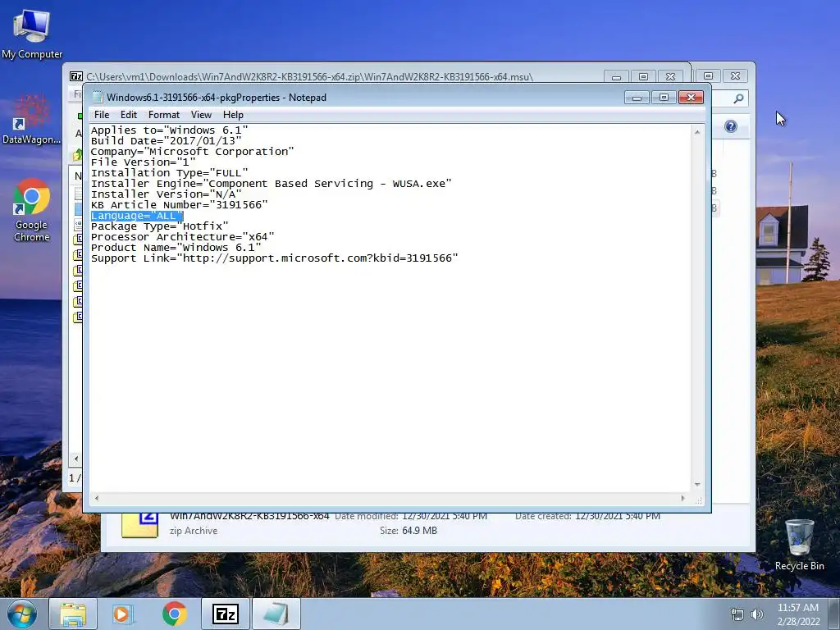Click Notepad horizontal scrollbar right arrow

click(x=682, y=498)
